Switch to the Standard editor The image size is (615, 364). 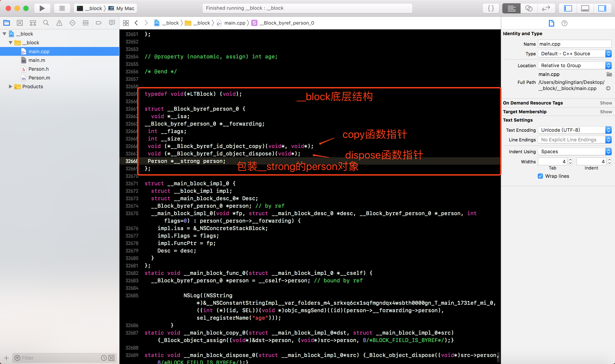[511, 8]
